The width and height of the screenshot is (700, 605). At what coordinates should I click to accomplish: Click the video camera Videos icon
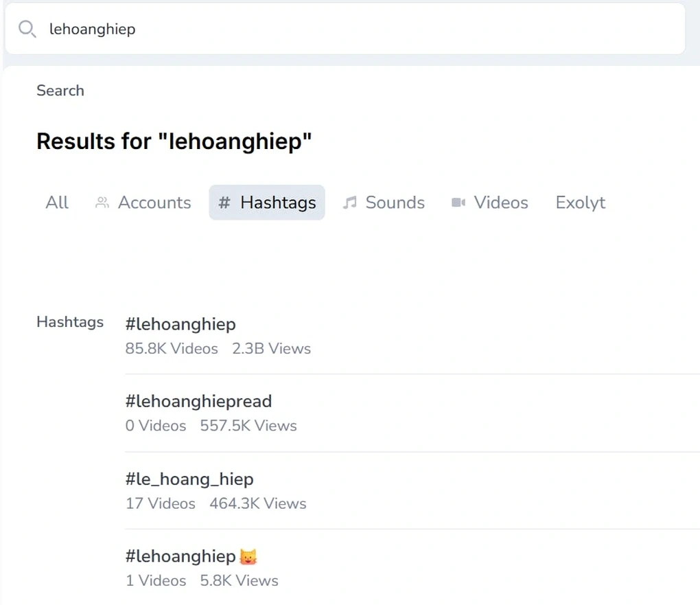tap(458, 203)
